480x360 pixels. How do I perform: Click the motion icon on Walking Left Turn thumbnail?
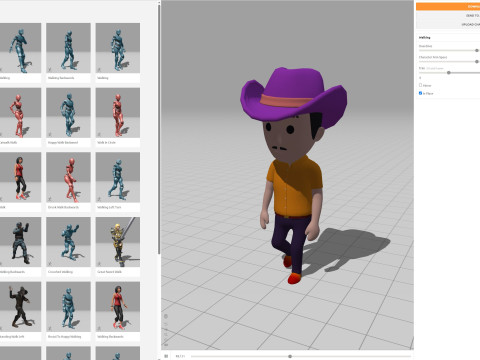[99, 199]
